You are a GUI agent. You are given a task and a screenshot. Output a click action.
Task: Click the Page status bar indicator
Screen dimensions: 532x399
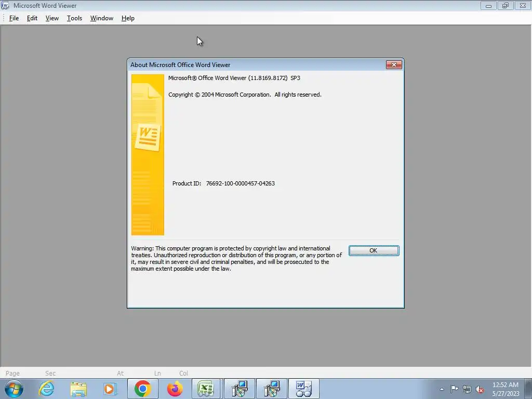[12, 373]
